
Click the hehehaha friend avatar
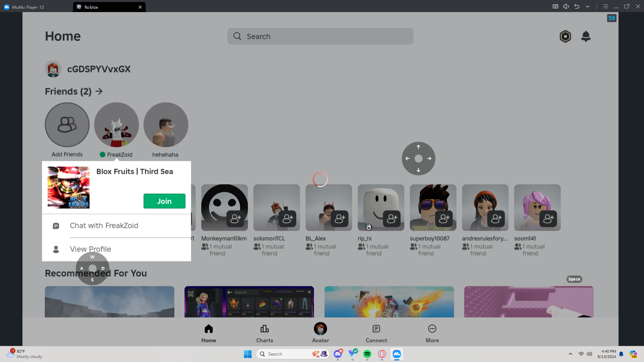[x=166, y=125]
